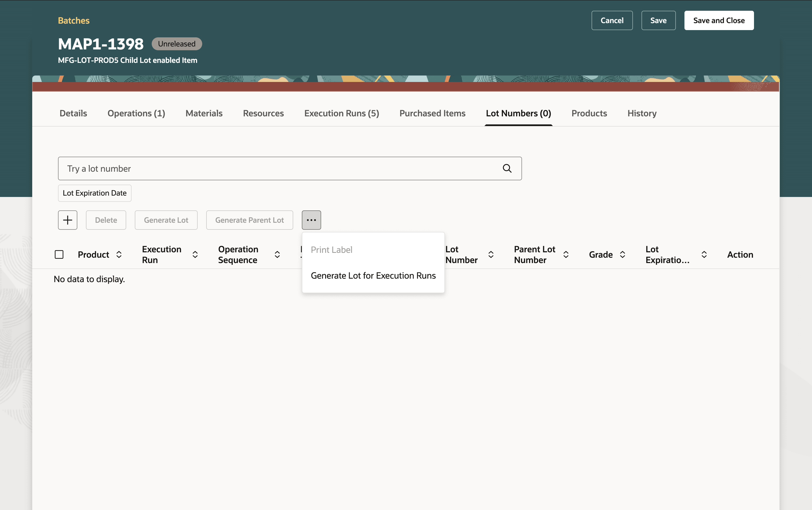The image size is (812, 510).
Task: Choose Print Label from the menu
Action: [x=373, y=250]
